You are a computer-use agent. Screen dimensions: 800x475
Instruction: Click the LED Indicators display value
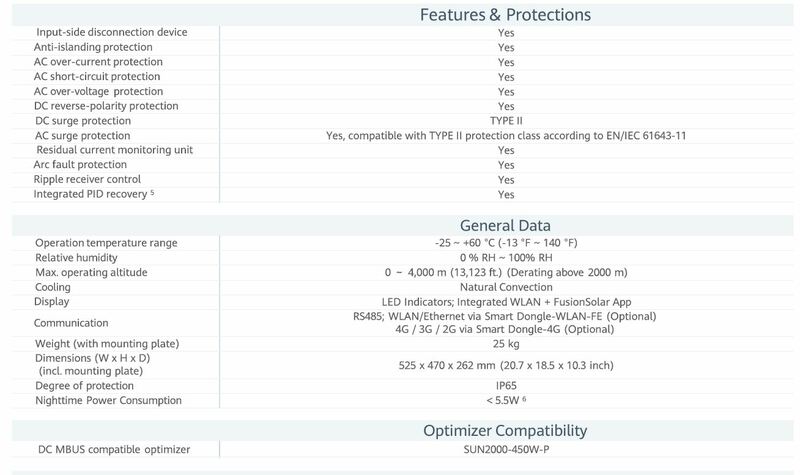point(505,302)
